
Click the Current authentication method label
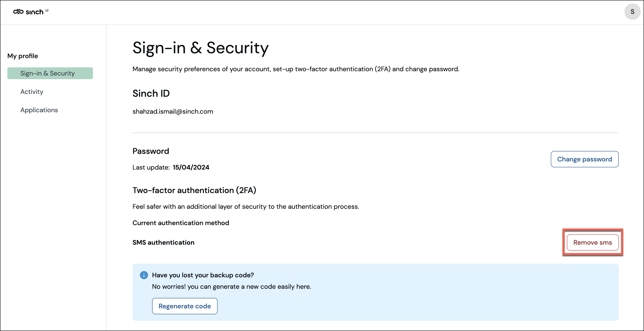(x=180, y=223)
